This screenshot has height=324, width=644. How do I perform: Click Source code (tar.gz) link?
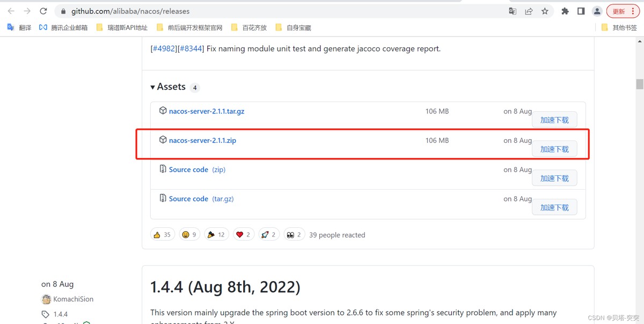coord(201,199)
